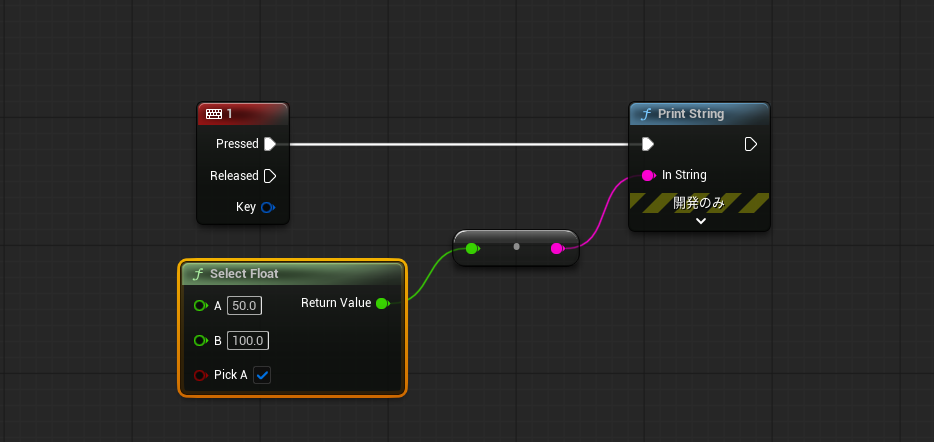934x442 pixels.
Task: Click the magenta In String pin
Action: click(x=647, y=175)
